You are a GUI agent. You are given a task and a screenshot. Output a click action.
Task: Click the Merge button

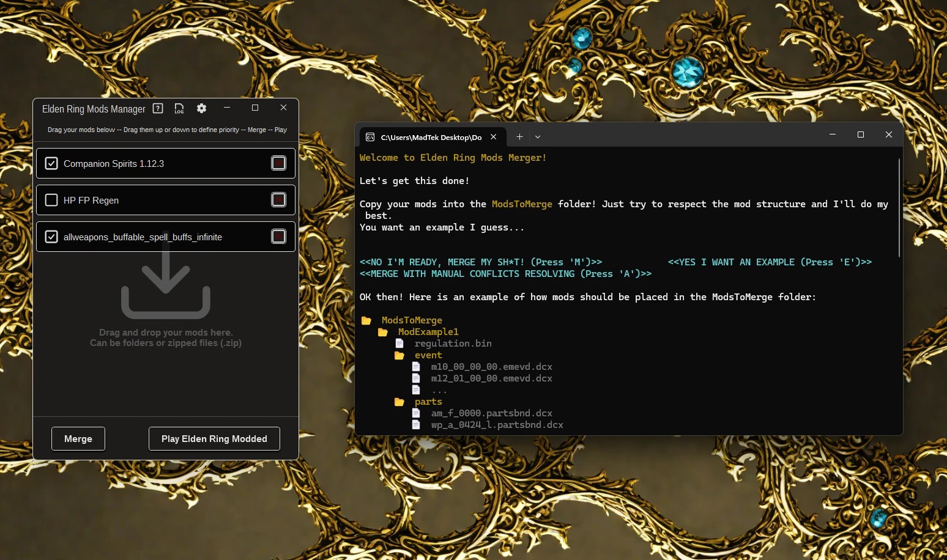pyautogui.click(x=78, y=438)
